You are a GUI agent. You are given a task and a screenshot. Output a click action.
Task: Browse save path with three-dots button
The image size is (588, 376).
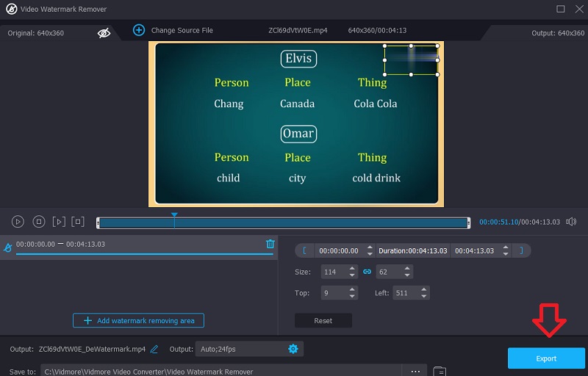(415, 372)
